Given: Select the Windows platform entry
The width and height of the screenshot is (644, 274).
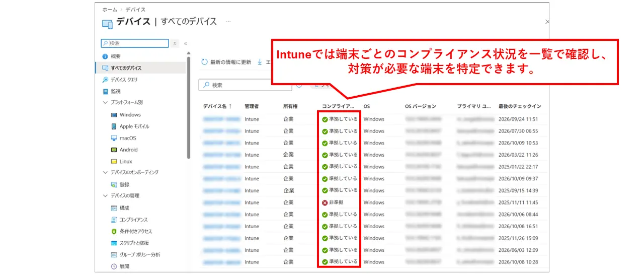Looking at the screenshot, I should (x=130, y=115).
